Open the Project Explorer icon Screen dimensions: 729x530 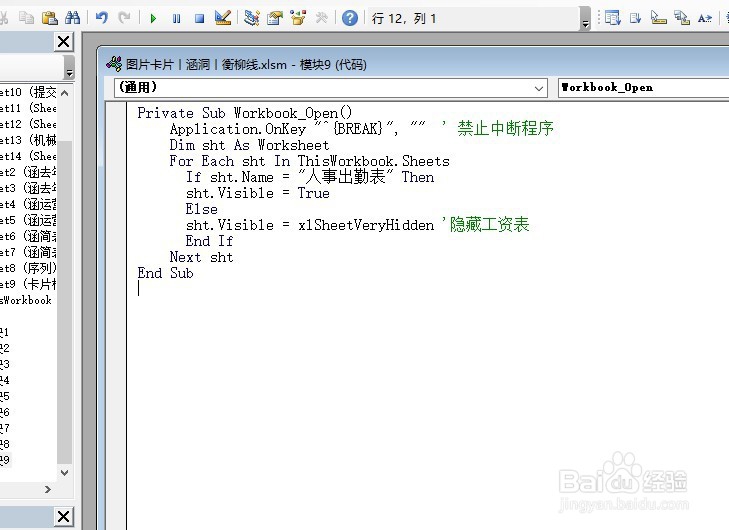[x=252, y=18]
